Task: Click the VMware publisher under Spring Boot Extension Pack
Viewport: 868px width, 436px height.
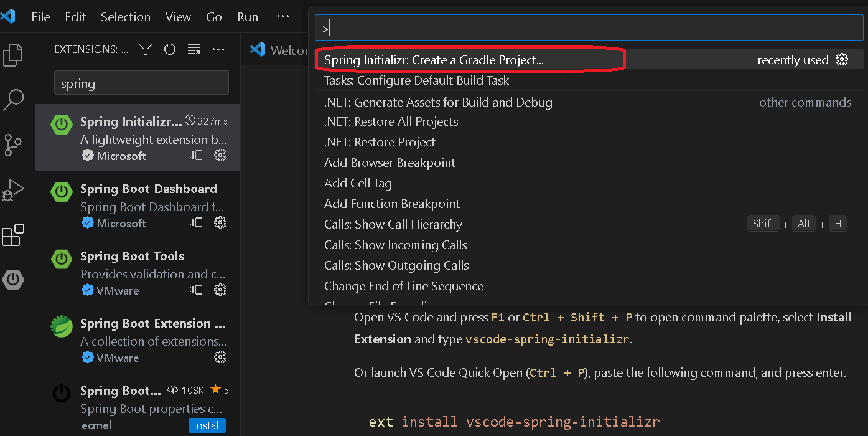Action: tap(118, 358)
